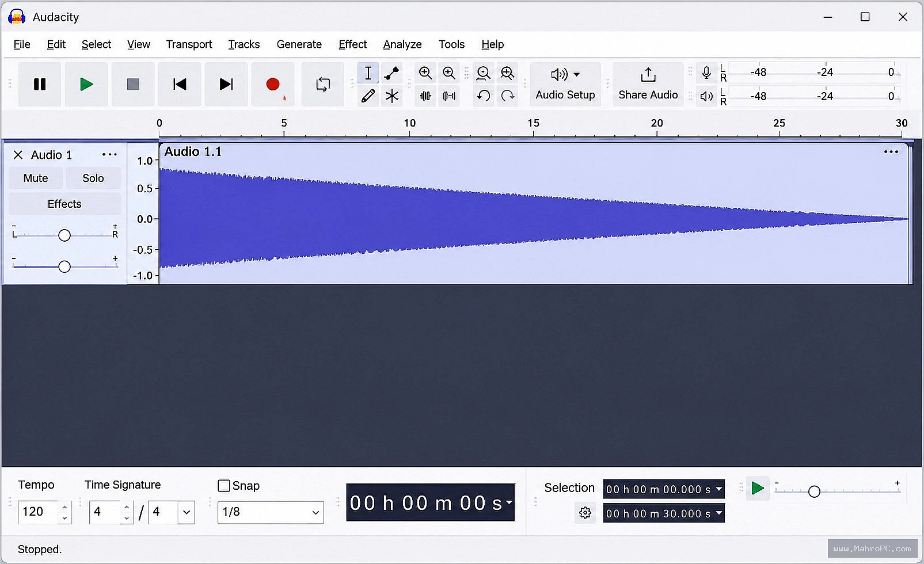Image resolution: width=924 pixels, height=564 pixels.
Task: Open Audio 1.1 clip options menu
Action: pyautogui.click(x=891, y=152)
